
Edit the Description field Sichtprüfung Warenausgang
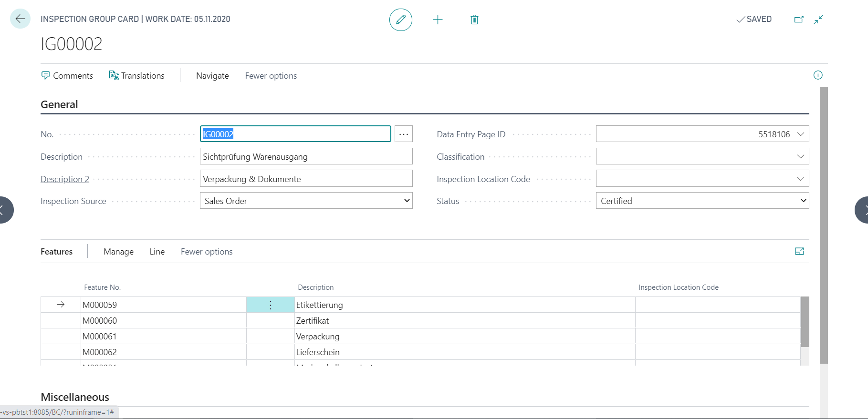click(306, 156)
